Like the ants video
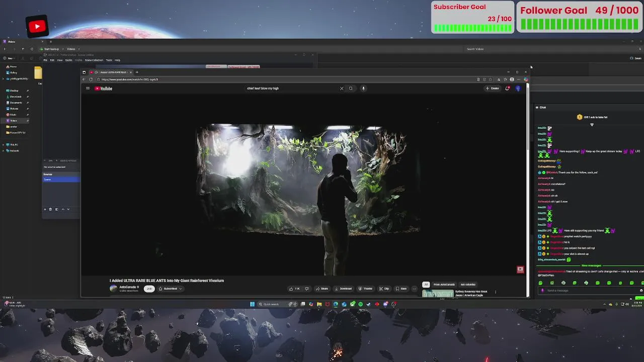This screenshot has width=644, height=362. click(295, 289)
